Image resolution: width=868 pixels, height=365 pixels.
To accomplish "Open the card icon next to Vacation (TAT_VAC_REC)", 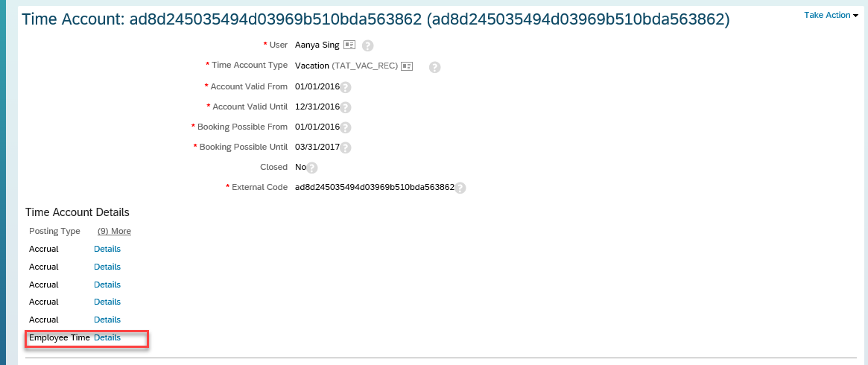I will click(407, 66).
